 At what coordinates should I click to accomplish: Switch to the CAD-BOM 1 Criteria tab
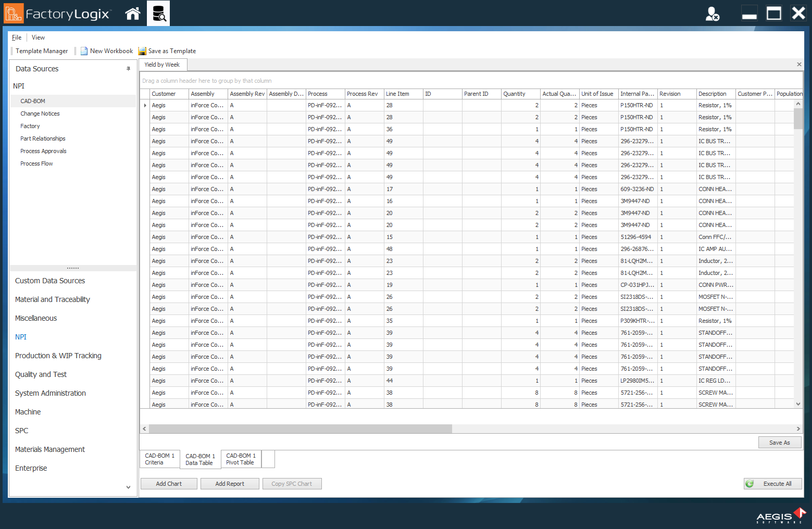tap(159, 459)
